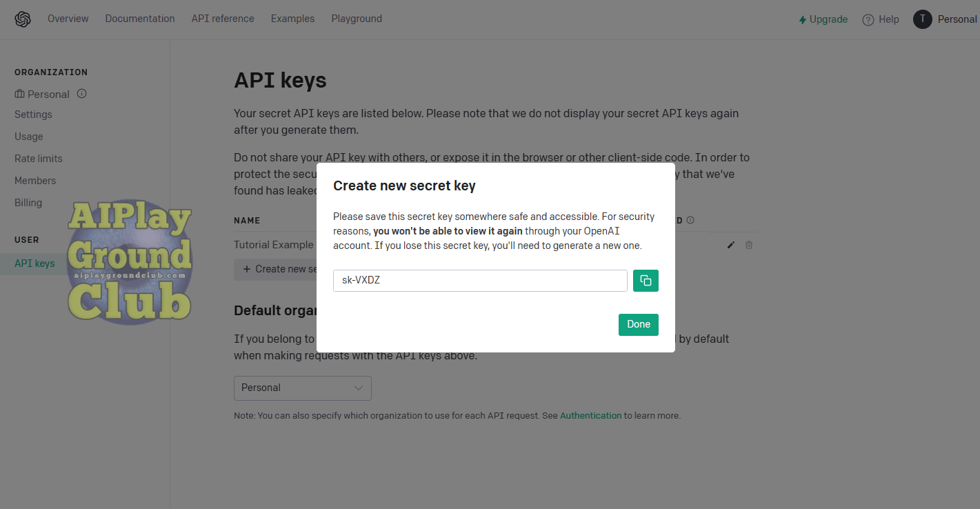Open Billing in the sidebar
Screen dimensions: 980x509
coord(28,203)
